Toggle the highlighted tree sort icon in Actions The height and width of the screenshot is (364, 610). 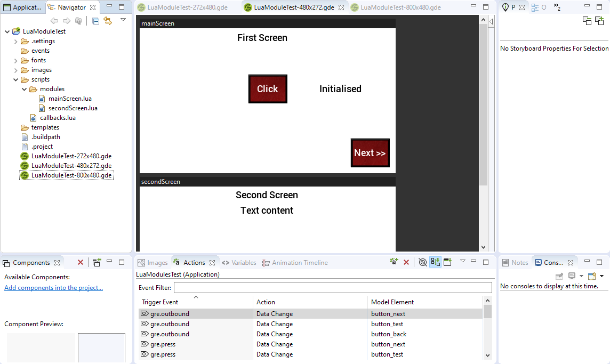click(435, 262)
